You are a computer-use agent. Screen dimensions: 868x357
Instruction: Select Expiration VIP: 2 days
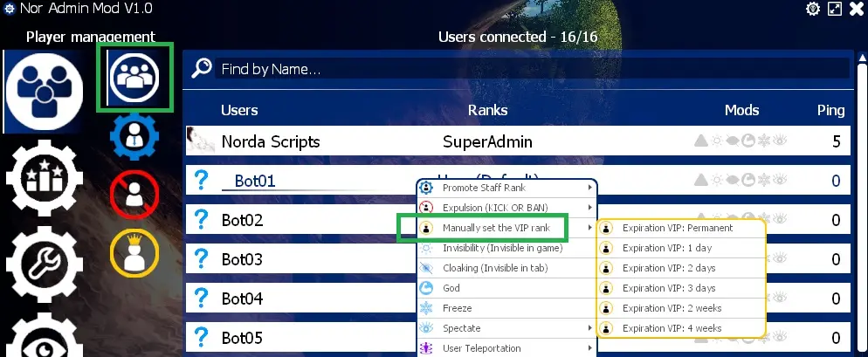point(681,268)
